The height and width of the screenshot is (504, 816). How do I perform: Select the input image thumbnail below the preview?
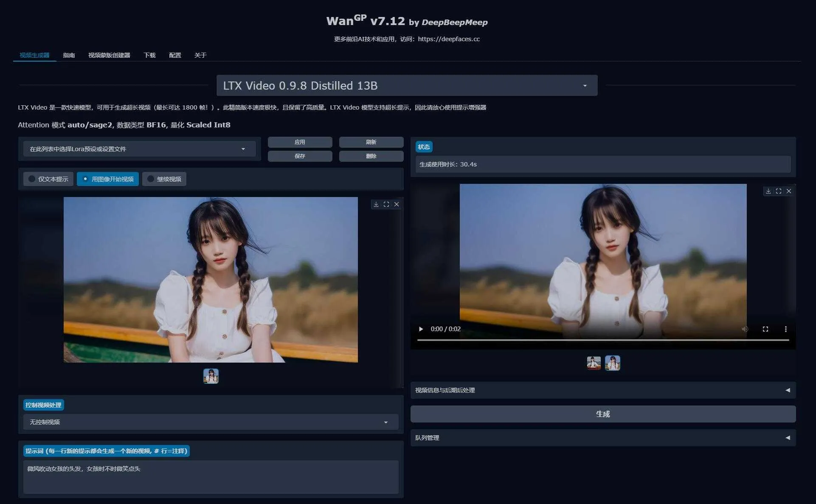pos(211,376)
